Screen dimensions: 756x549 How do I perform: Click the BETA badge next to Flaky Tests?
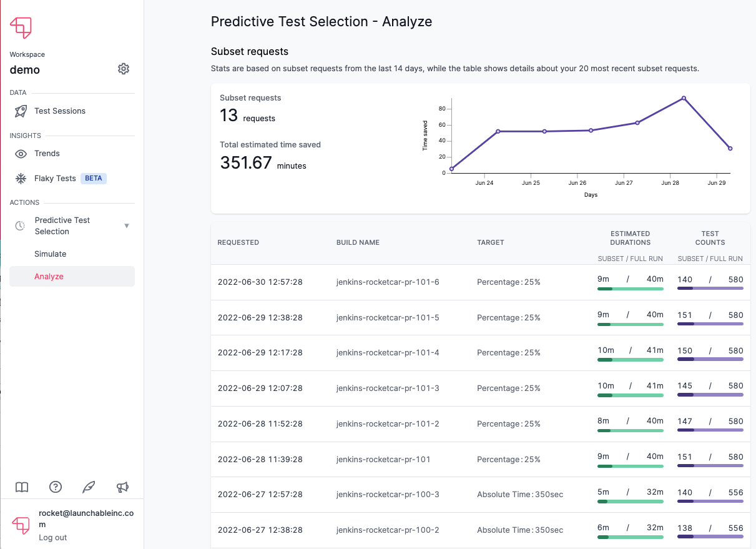pyautogui.click(x=93, y=178)
